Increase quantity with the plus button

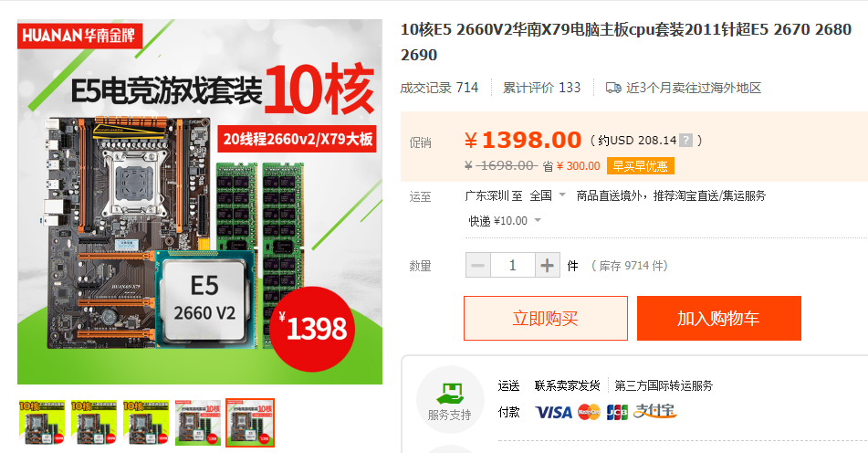click(547, 266)
